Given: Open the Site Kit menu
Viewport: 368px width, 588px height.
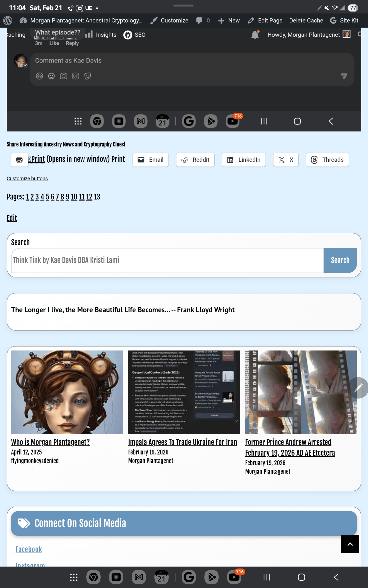Looking at the screenshot, I should point(344,20).
